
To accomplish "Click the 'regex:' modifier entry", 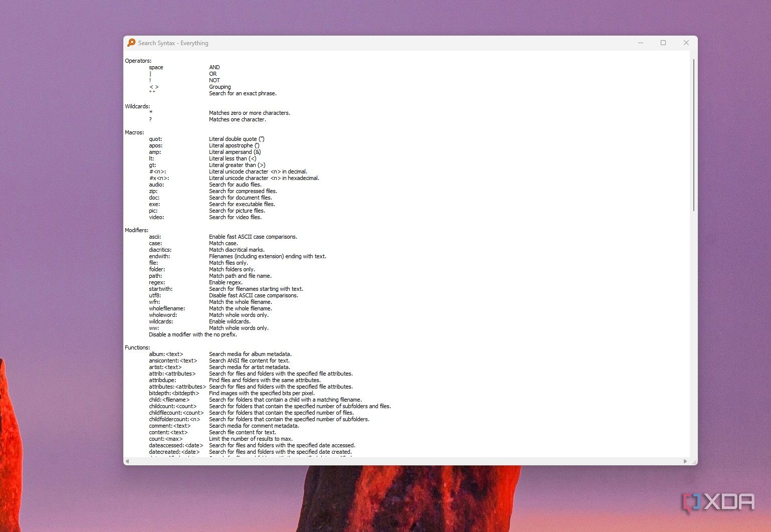I will pyautogui.click(x=157, y=282).
